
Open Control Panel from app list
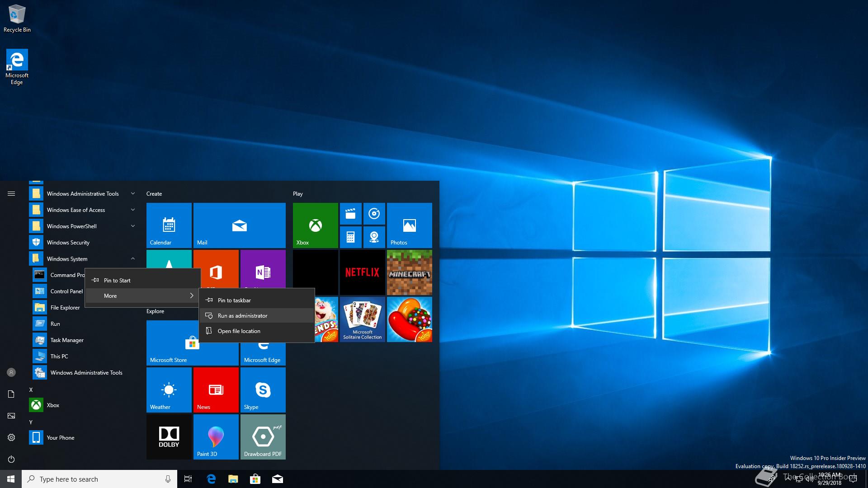point(59,291)
